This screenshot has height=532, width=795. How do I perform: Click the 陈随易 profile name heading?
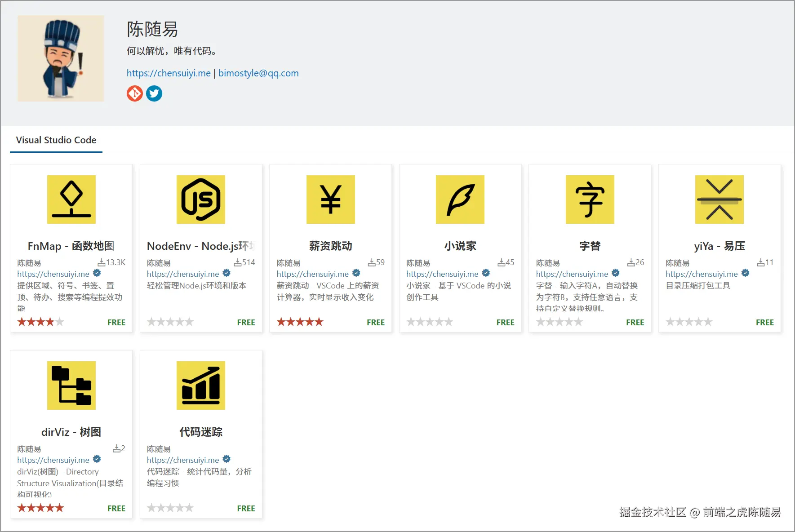pos(152,29)
